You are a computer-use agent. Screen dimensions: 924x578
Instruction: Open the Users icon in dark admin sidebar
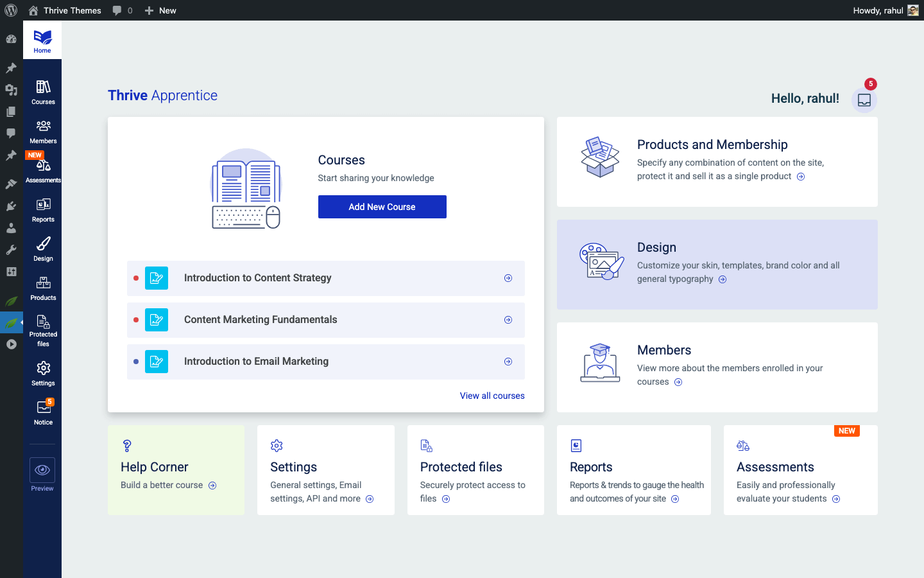[x=11, y=228]
